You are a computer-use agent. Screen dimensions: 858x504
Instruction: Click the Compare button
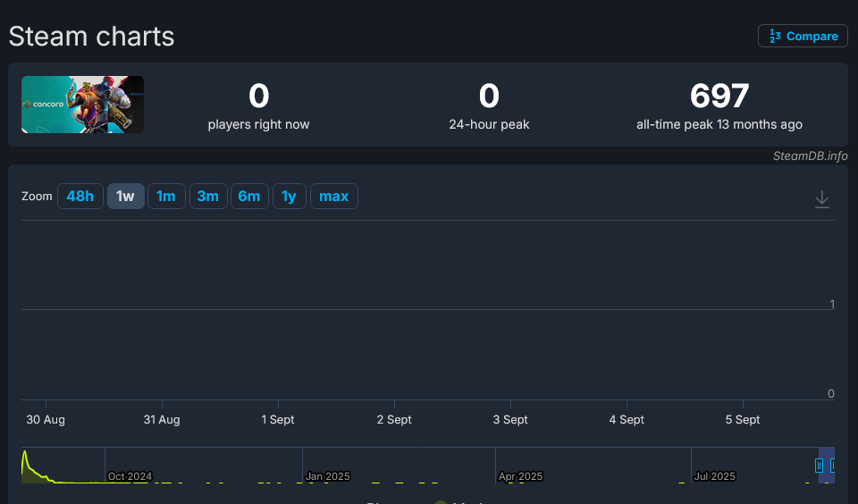803,36
